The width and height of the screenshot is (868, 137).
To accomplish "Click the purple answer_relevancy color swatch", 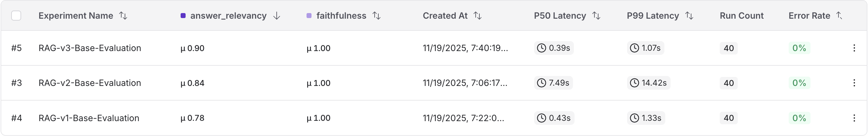I will [x=183, y=16].
